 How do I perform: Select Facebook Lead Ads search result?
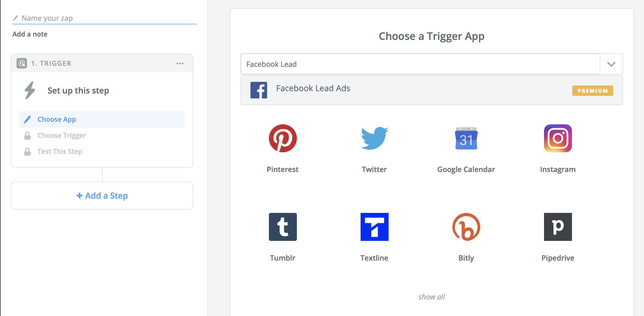tap(313, 89)
